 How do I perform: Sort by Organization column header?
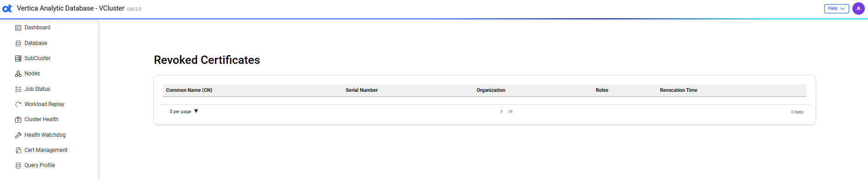click(x=491, y=90)
